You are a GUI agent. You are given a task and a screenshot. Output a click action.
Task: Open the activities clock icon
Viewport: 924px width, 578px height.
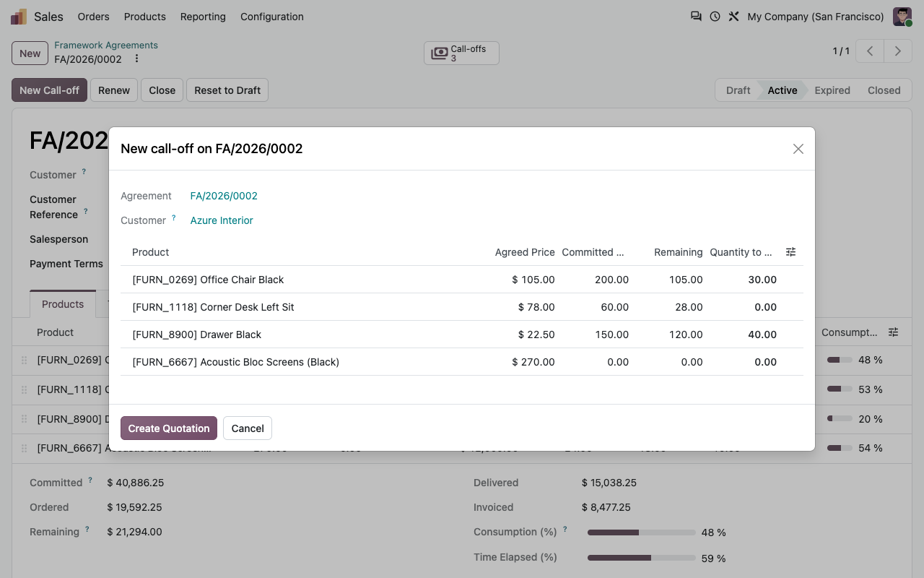(x=715, y=16)
